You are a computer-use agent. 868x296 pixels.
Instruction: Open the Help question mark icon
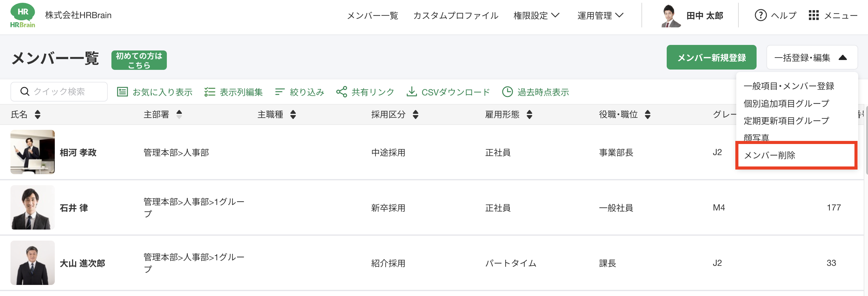point(760,15)
